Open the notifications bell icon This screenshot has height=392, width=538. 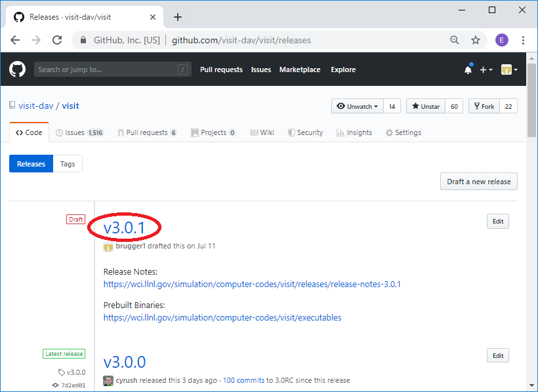(468, 69)
